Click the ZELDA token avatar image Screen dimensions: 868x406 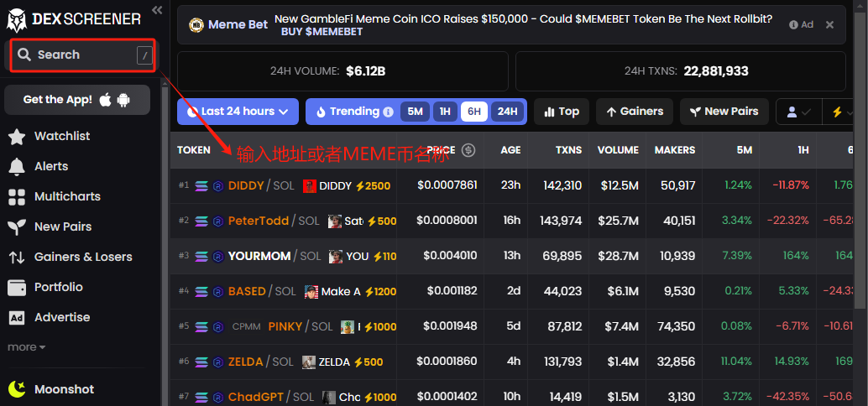309,362
